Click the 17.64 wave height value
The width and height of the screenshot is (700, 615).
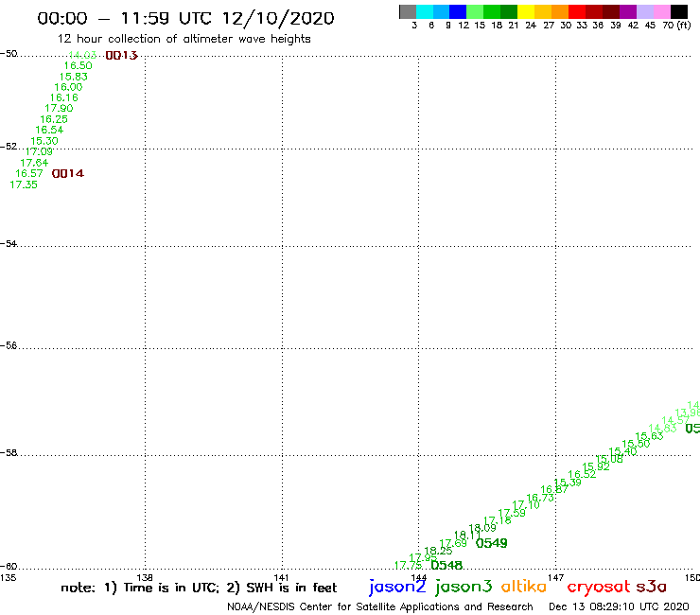pos(34,163)
